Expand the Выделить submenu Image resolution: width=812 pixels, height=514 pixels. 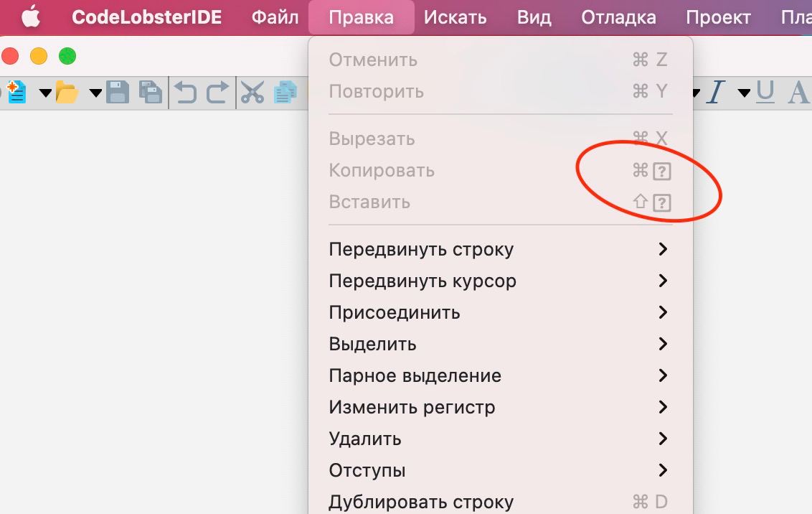[500, 344]
